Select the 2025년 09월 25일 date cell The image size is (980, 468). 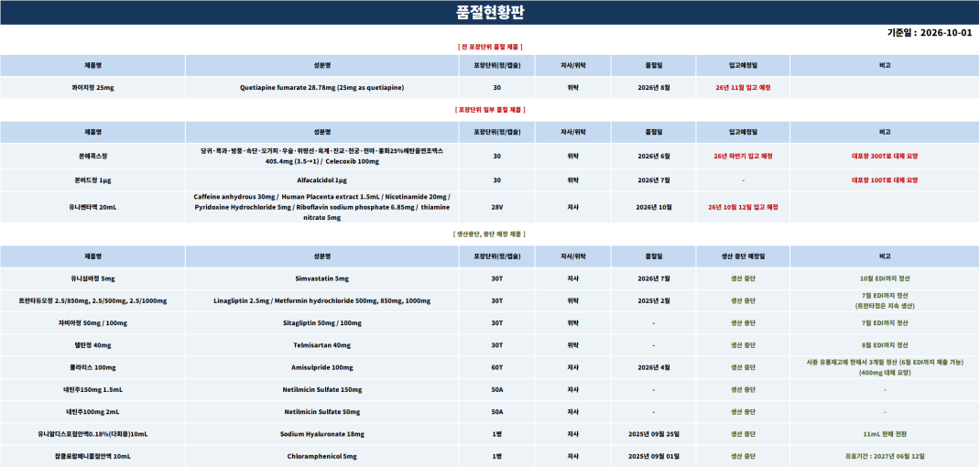point(654,434)
